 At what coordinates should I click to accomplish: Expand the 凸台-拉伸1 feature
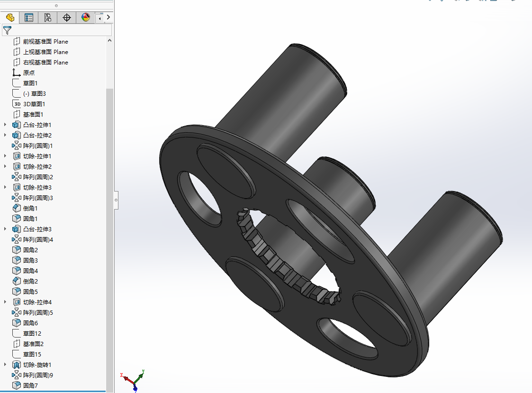[x=5, y=125]
